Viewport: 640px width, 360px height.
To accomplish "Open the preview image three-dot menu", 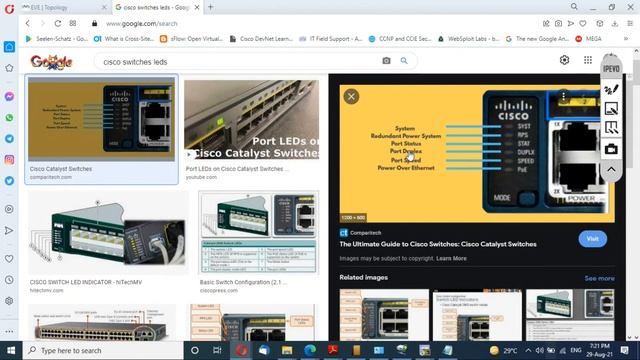I will tap(564, 96).
